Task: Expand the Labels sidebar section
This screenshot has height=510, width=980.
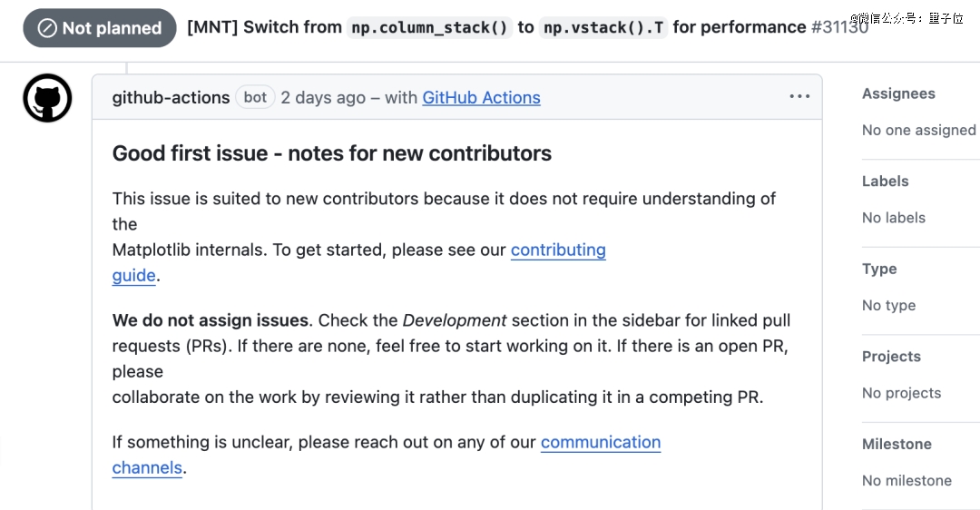Action: coord(885,181)
